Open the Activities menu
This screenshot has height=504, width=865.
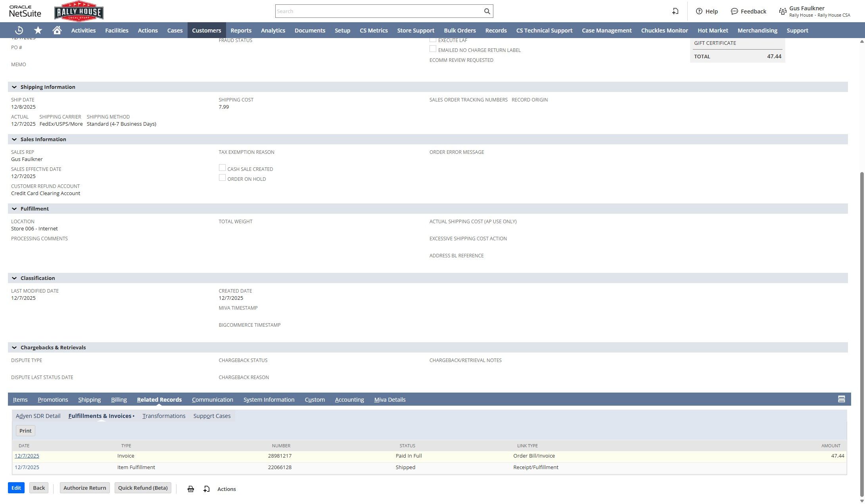click(83, 30)
